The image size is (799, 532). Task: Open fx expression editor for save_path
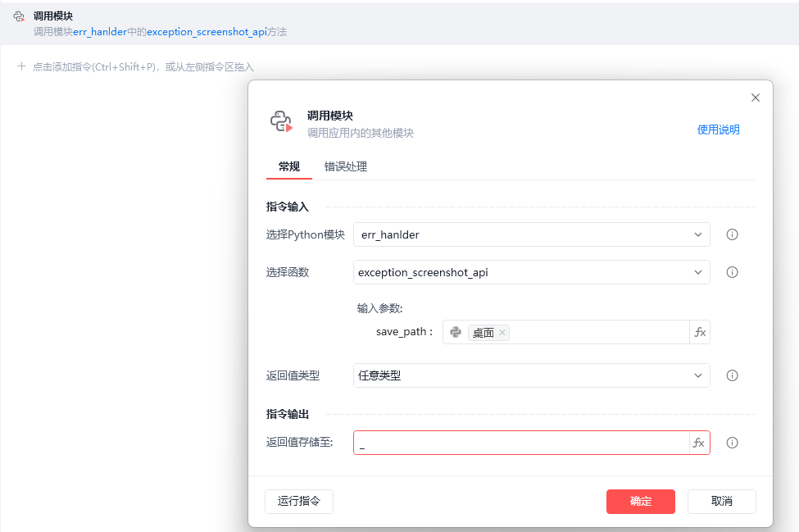pos(700,332)
